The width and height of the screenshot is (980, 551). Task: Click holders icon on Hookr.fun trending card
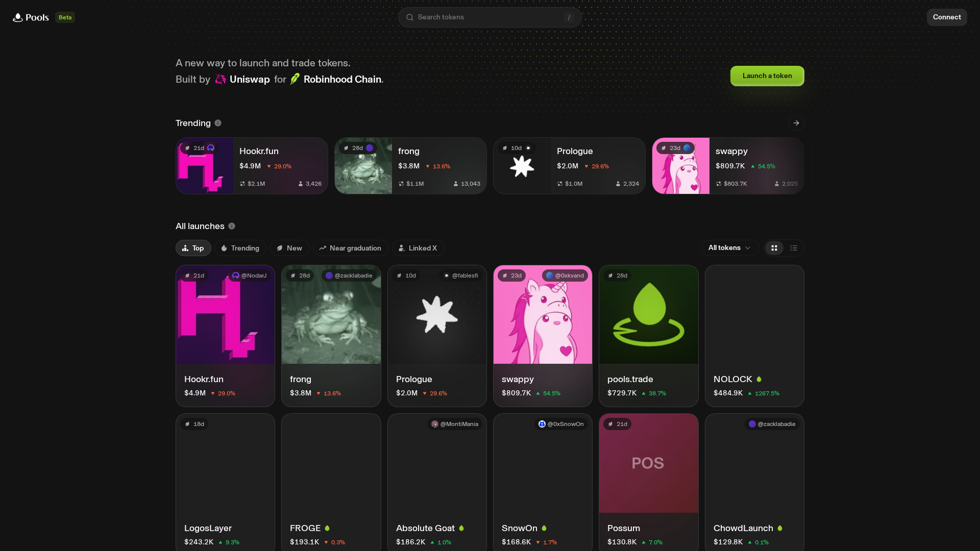(x=301, y=184)
